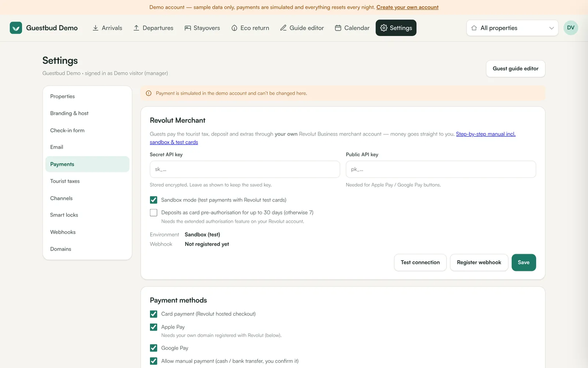Click the Calendar icon in navigation
The height and width of the screenshot is (368, 588).
click(x=338, y=28)
